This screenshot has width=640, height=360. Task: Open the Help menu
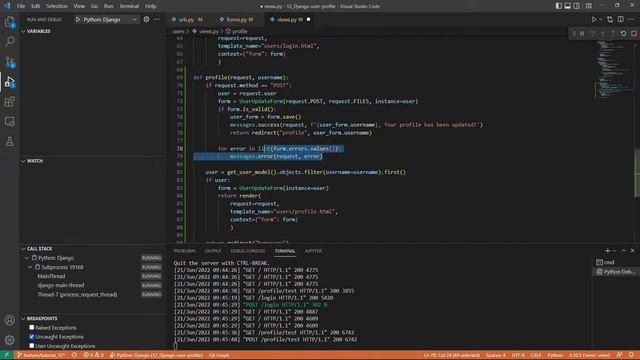click(x=151, y=6)
